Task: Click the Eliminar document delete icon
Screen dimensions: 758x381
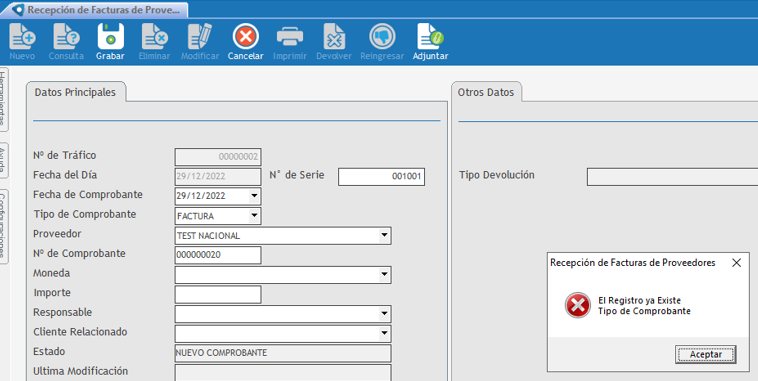Action: (x=155, y=37)
